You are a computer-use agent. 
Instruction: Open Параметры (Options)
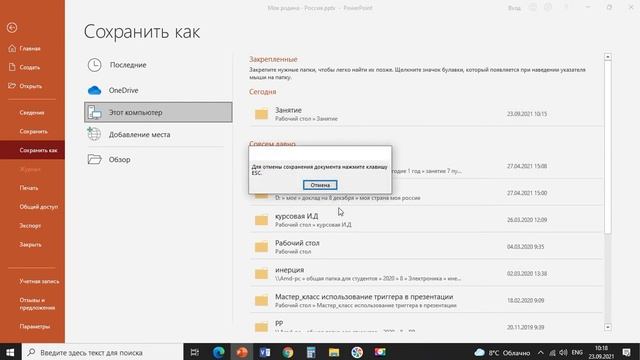click(35, 327)
